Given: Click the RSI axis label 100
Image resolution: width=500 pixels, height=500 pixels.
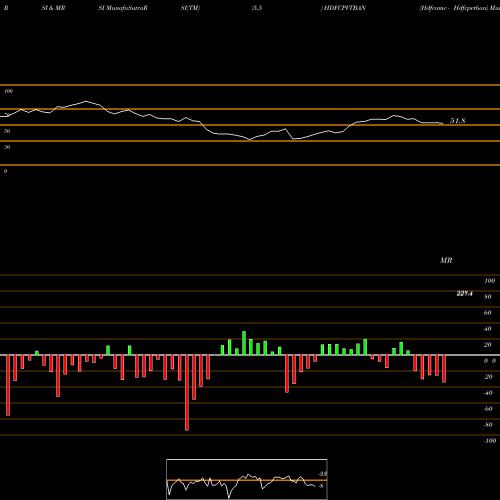Looking at the screenshot, I should click(x=9, y=91).
